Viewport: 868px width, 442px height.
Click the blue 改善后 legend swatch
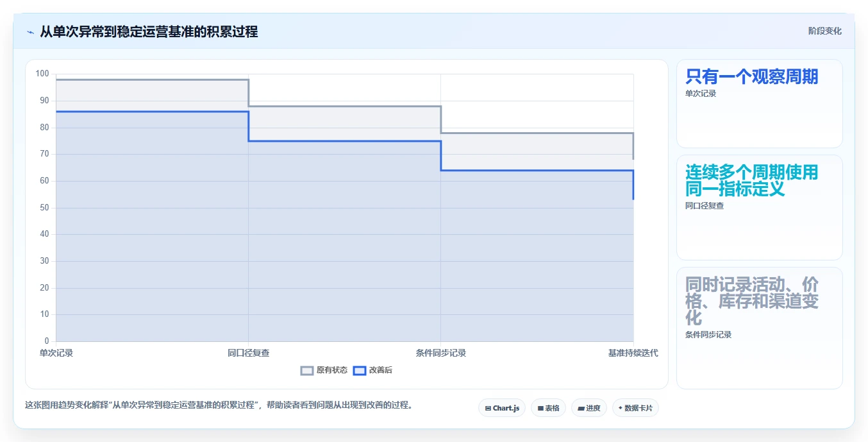[x=360, y=370]
